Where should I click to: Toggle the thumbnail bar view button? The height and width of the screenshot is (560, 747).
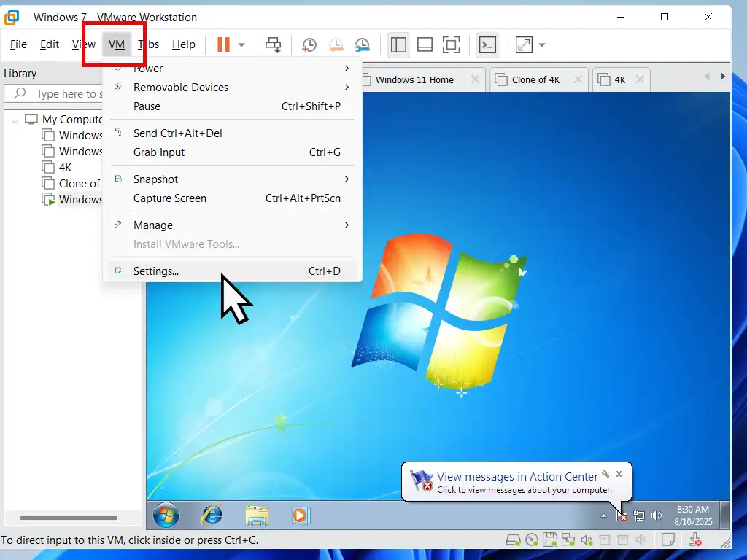[425, 45]
